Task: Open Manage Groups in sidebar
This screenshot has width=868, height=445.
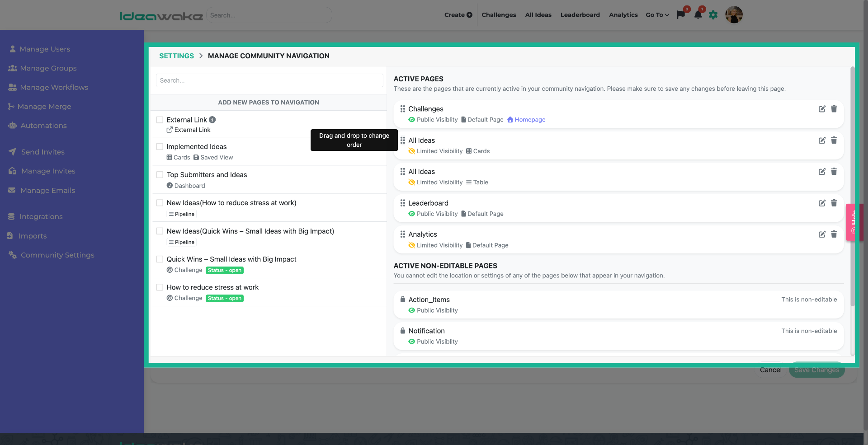Action: 43,68
